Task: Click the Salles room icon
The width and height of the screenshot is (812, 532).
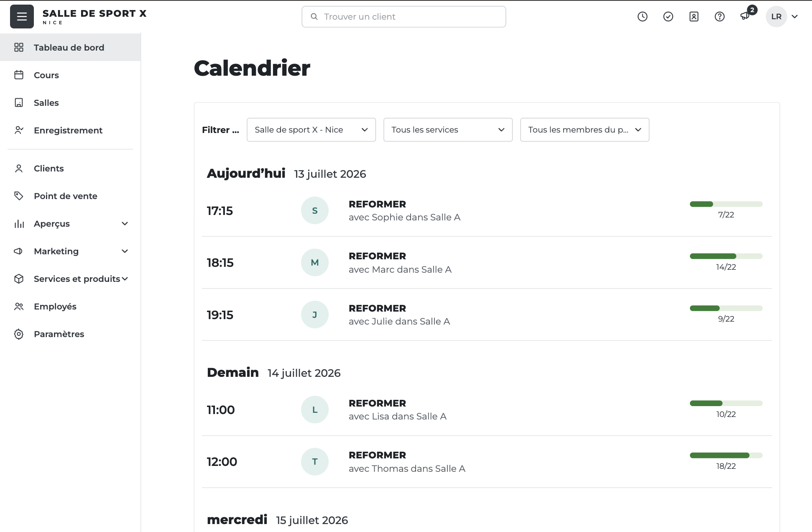Action: tap(19, 102)
